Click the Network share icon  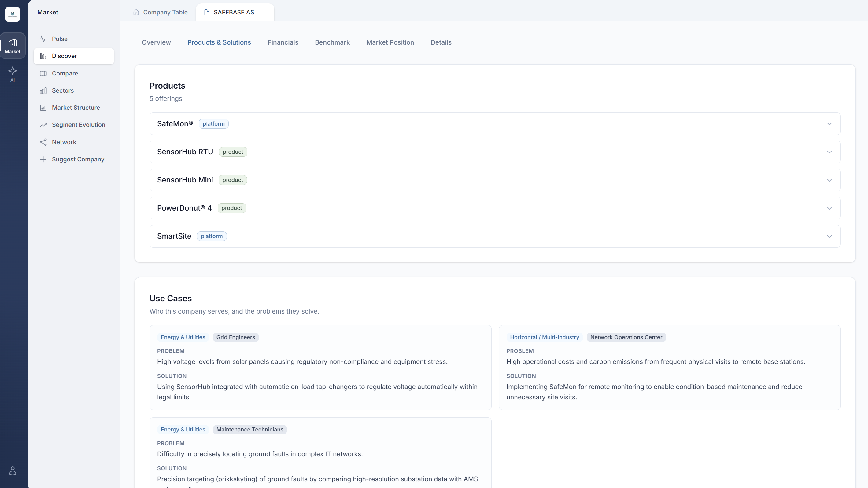[43, 142]
